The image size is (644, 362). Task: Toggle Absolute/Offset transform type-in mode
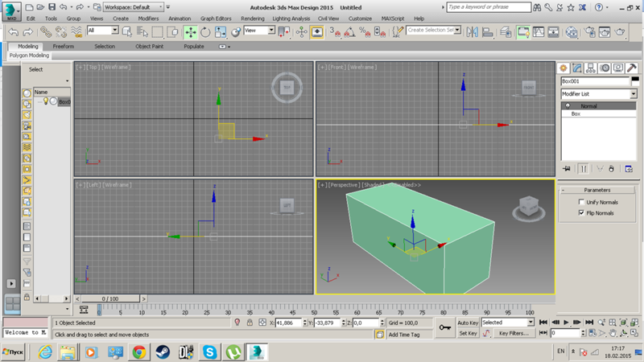tap(262, 323)
